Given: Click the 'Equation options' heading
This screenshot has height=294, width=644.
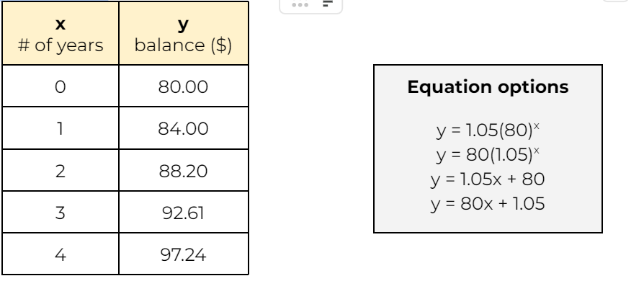Looking at the screenshot, I should point(488,88).
